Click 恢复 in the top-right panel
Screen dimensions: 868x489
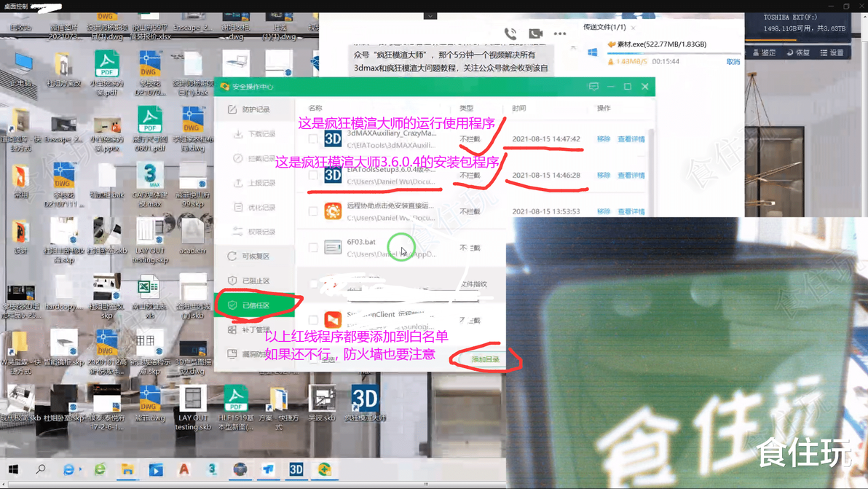tap(798, 52)
